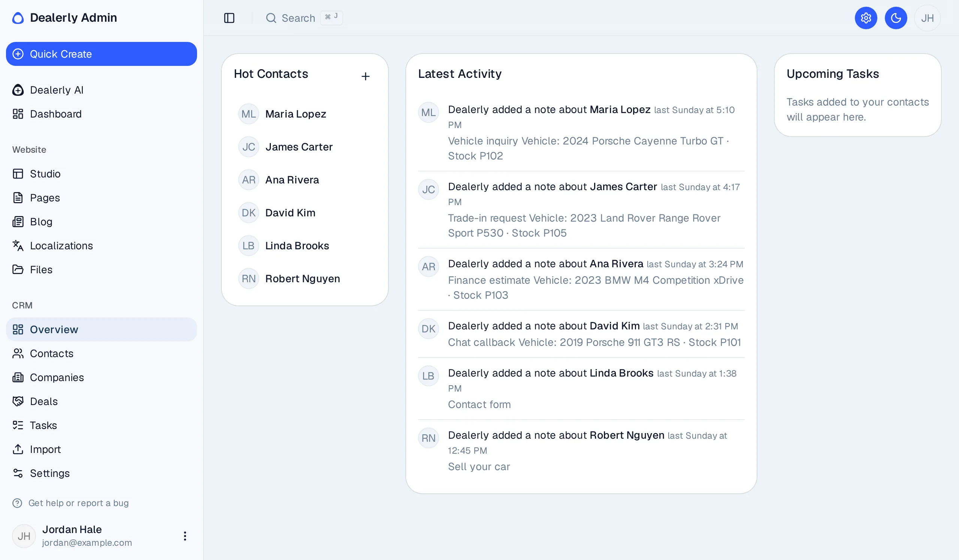959x560 pixels.
Task: Select Robert Nguyen in Hot Contacts
Action: click(305, 279)
